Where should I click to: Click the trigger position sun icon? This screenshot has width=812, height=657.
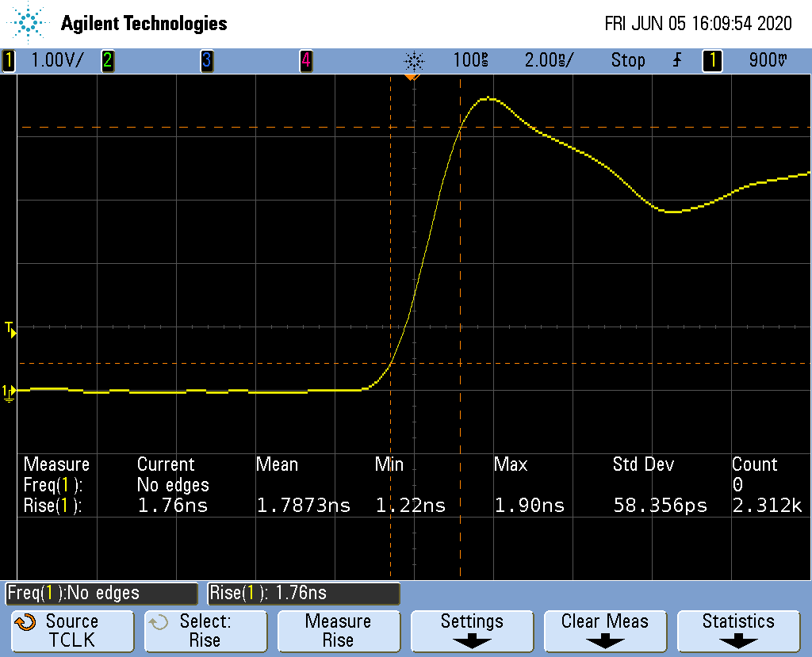(x=414, y=61)
